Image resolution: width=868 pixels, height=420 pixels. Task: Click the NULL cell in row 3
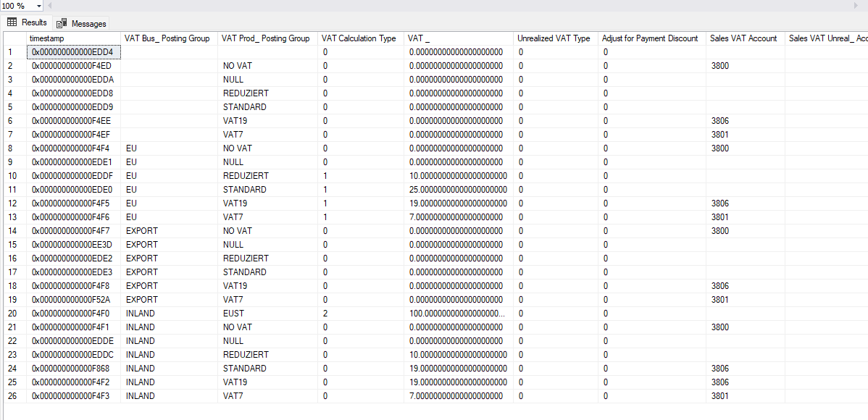(x=267, y=80)
